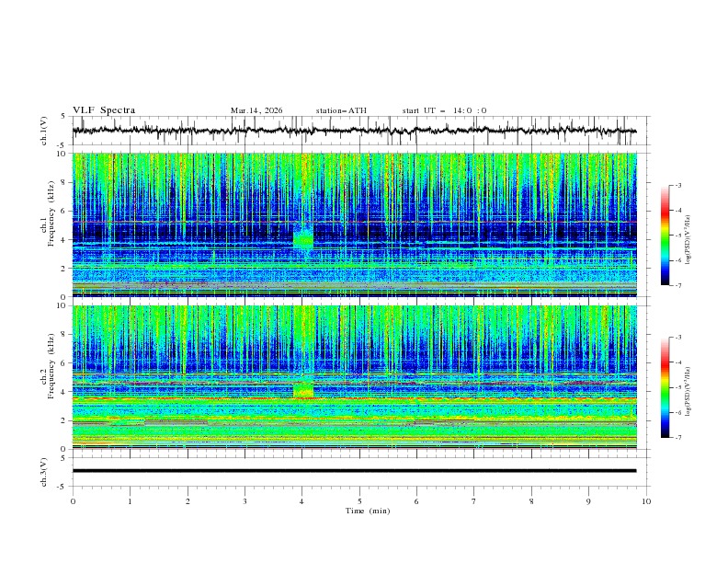The height and width of the screenshot is (563, 728).
Task: Click the ch.1 "Frequency (kHz)" axis label
Action: [x=51, y=215]
